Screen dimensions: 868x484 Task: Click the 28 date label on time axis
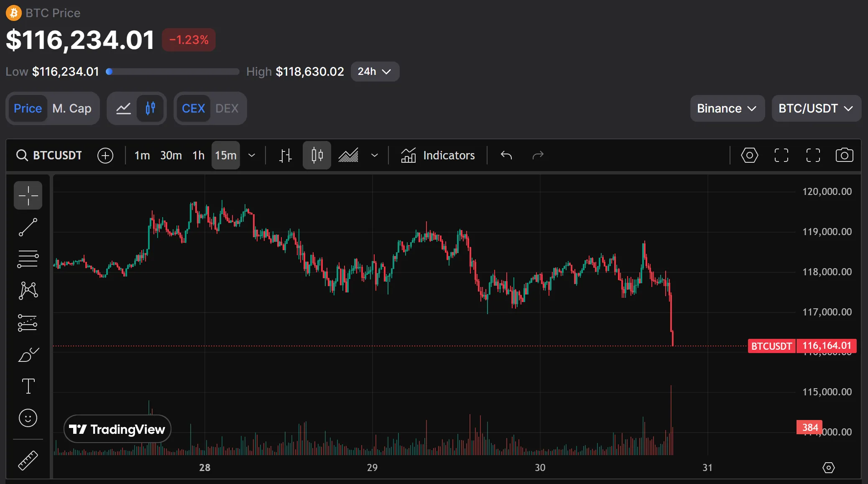205,467
